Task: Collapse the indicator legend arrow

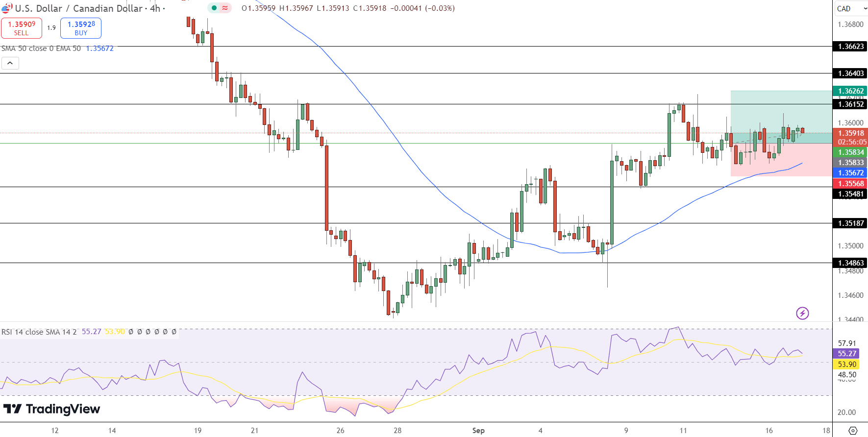Action: coord(10,63)
